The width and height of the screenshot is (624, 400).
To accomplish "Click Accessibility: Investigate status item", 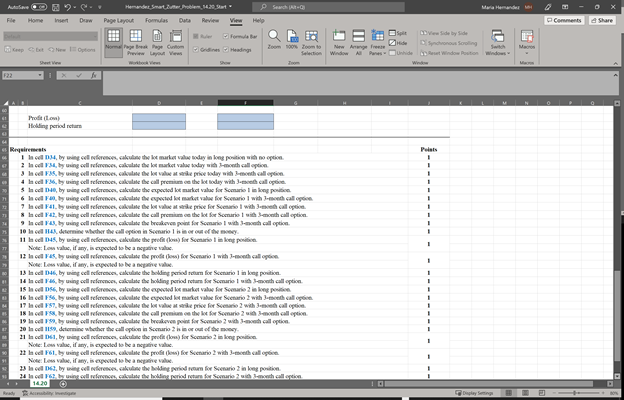I will point(49,393).
